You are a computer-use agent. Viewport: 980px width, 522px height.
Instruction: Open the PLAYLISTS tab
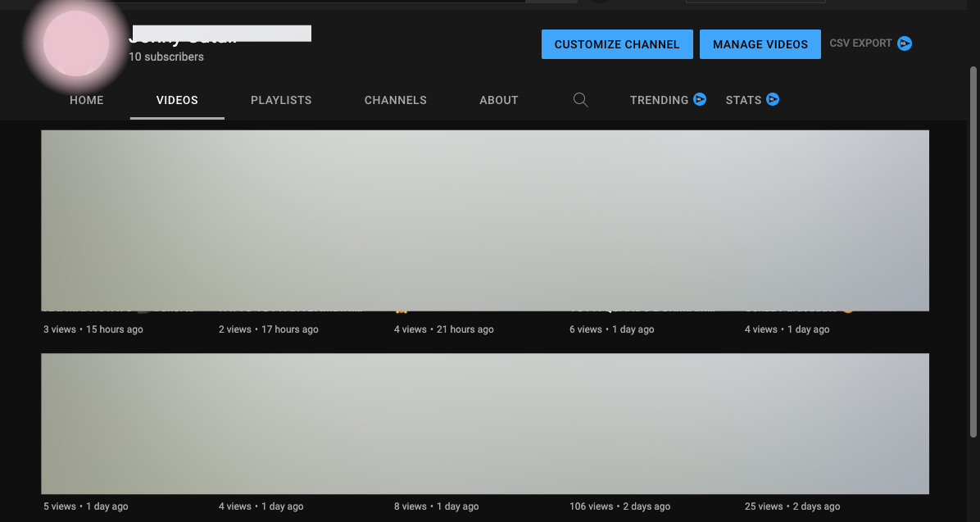click(x=281, y=100)
